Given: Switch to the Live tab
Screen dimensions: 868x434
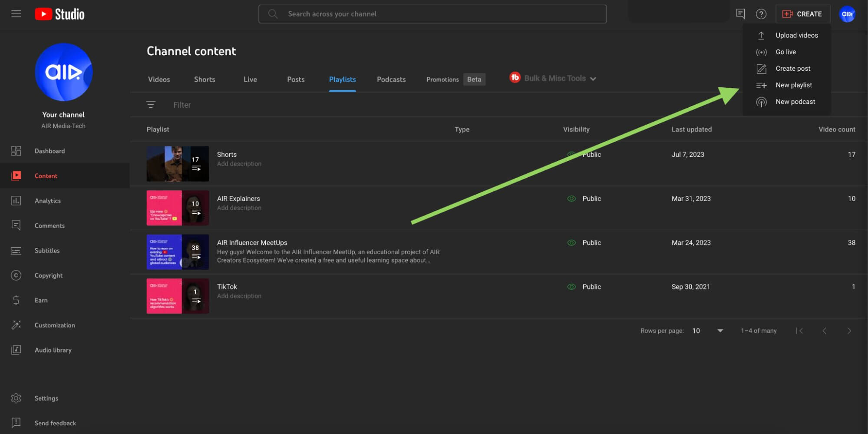Looking at the screenshot, I should coord(250,80).
